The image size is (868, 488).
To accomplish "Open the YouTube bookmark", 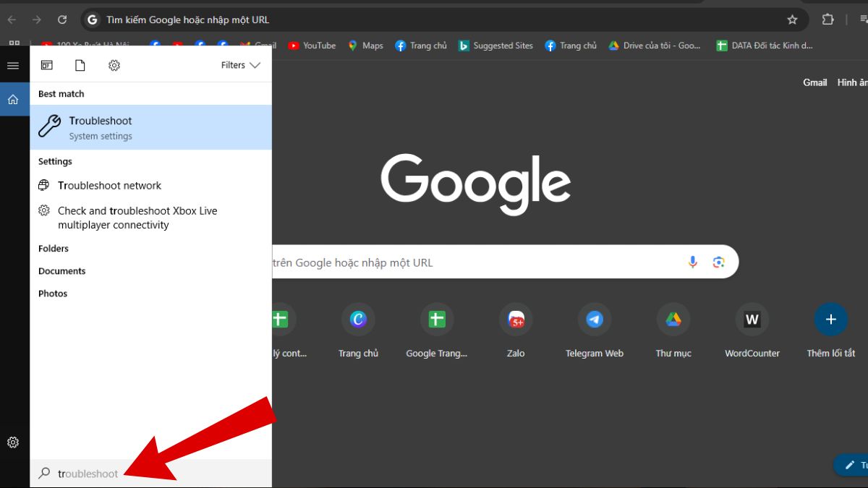I will [x=312, y=46].
